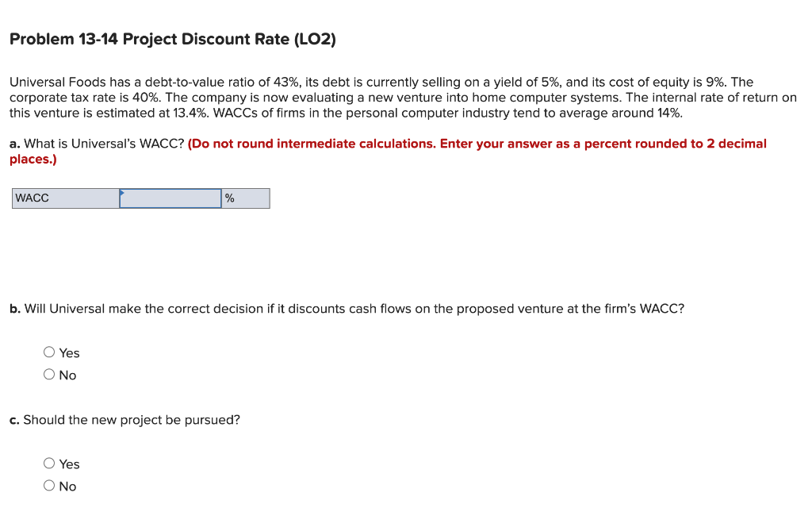
Task: Click the WACC label cell
Action: [x=63, y=198]
